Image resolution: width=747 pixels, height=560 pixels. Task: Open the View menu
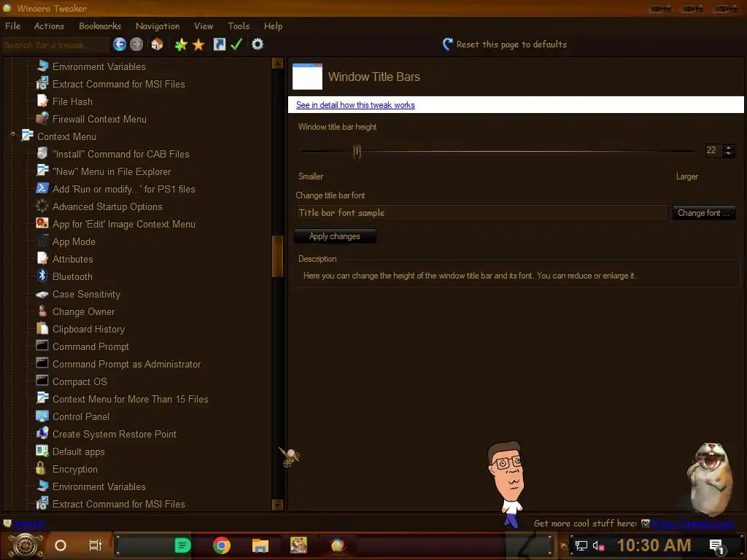[204, 26]
